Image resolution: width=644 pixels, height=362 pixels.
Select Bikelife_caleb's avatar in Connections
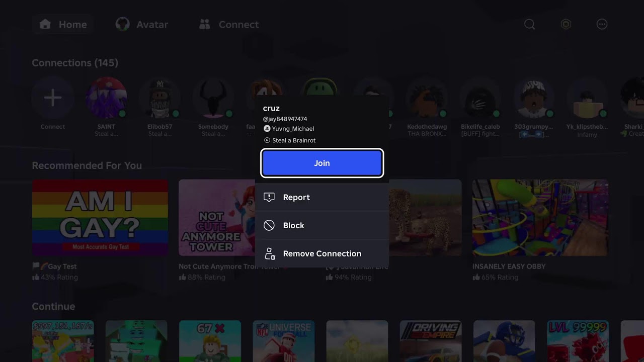click(x=480, y=98)
